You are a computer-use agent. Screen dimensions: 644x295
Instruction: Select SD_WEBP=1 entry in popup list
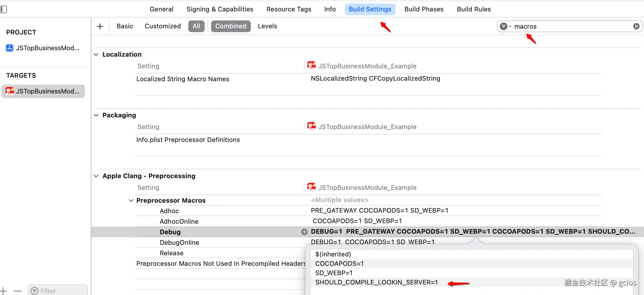(472, 273)
